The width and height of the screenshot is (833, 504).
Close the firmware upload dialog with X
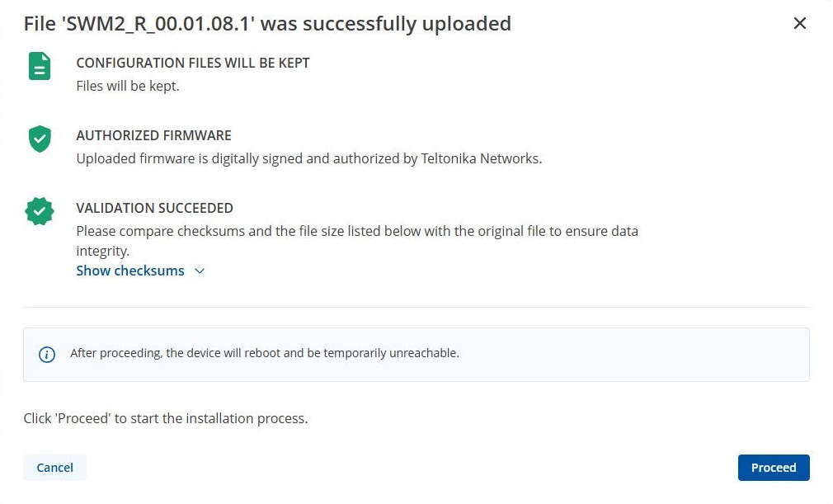(799, 23)
